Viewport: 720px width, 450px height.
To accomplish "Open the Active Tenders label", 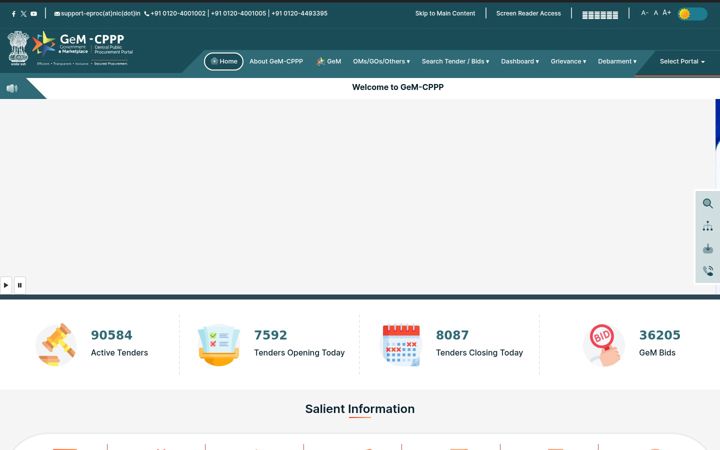I will point(119,353).
